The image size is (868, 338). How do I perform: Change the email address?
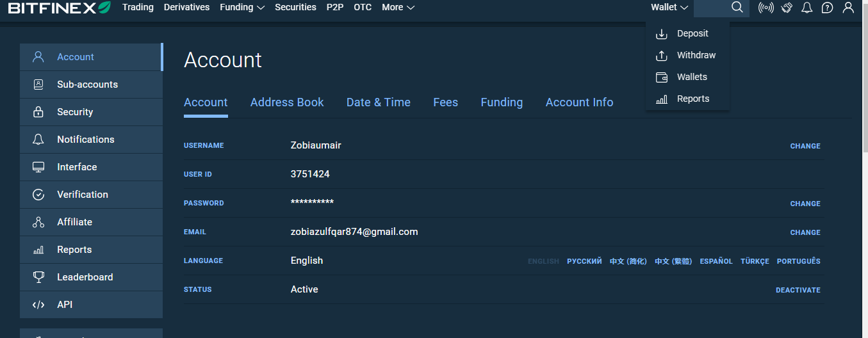(805, 232)
